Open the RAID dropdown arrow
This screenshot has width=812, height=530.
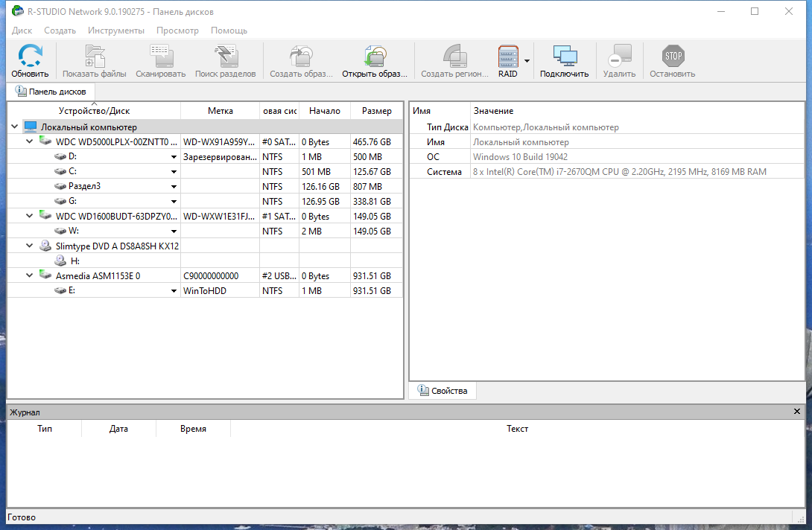click(x=527, y=61)
